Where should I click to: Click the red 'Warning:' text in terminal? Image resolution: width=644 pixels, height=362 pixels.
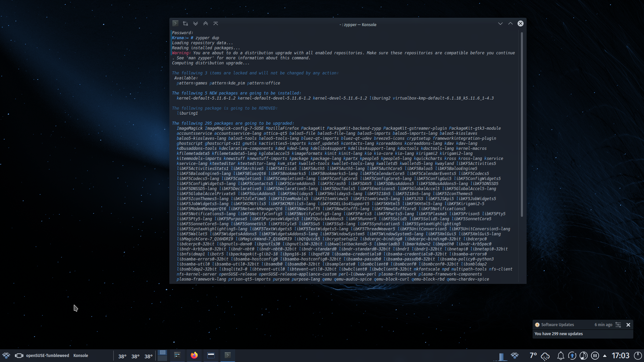click(x=181, y=53)
